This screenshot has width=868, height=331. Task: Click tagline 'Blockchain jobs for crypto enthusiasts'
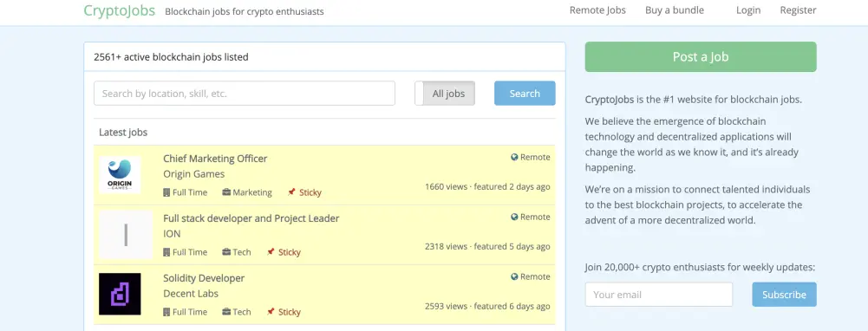coord(245,11)
